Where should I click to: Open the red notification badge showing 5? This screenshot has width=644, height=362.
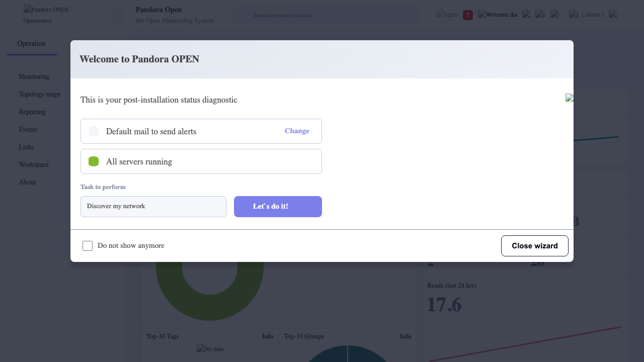click(x=468, y=15)
